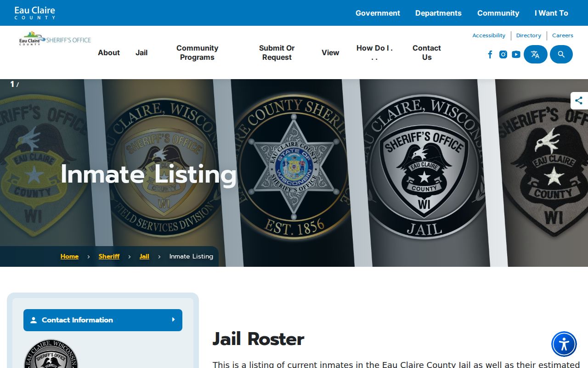Open the Community Programs menu

pyautogui.click(x=197, y=52)
